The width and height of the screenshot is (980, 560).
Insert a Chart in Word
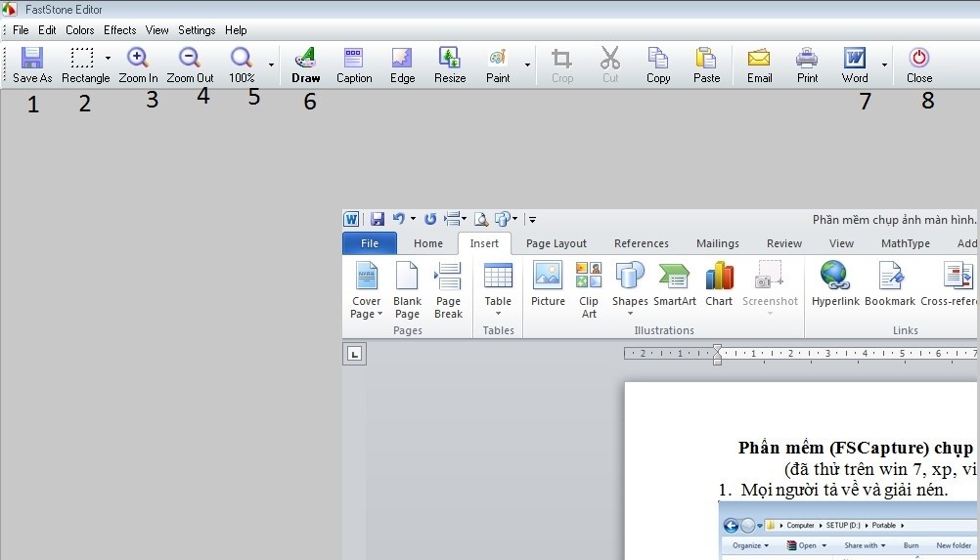click(x=719, y=284)
